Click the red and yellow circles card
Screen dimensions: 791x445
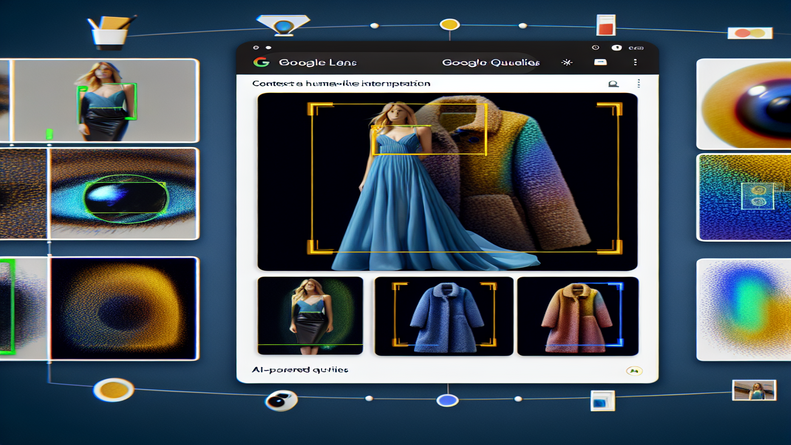[750, 33]
